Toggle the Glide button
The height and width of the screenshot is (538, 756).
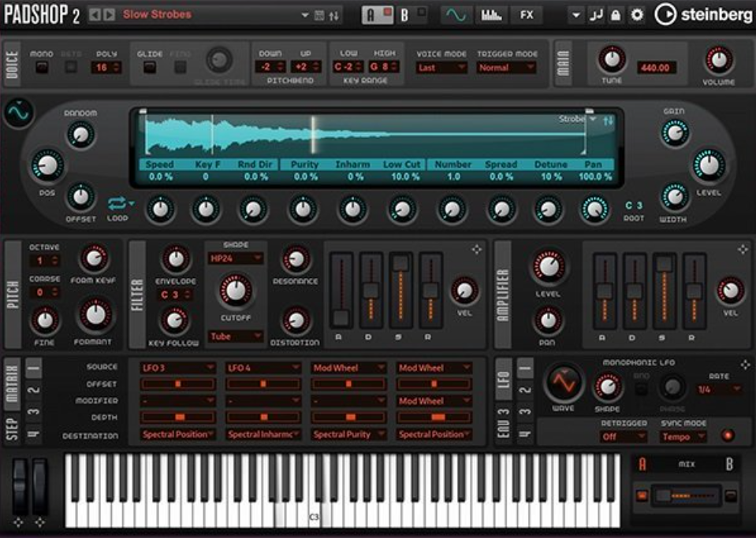coord(150,67)
